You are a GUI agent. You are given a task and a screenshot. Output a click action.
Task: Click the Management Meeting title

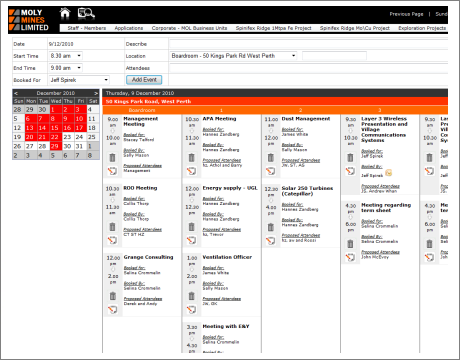click(x=140, y=121)
